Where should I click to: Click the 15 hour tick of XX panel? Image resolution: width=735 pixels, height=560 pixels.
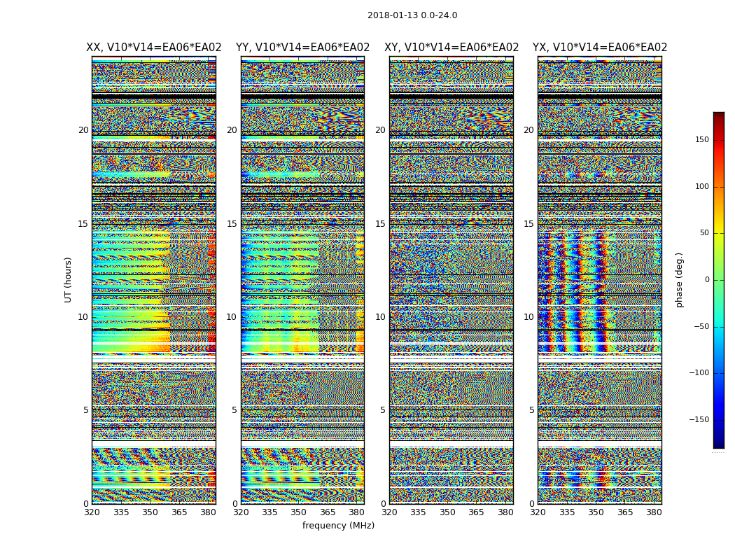83,223
